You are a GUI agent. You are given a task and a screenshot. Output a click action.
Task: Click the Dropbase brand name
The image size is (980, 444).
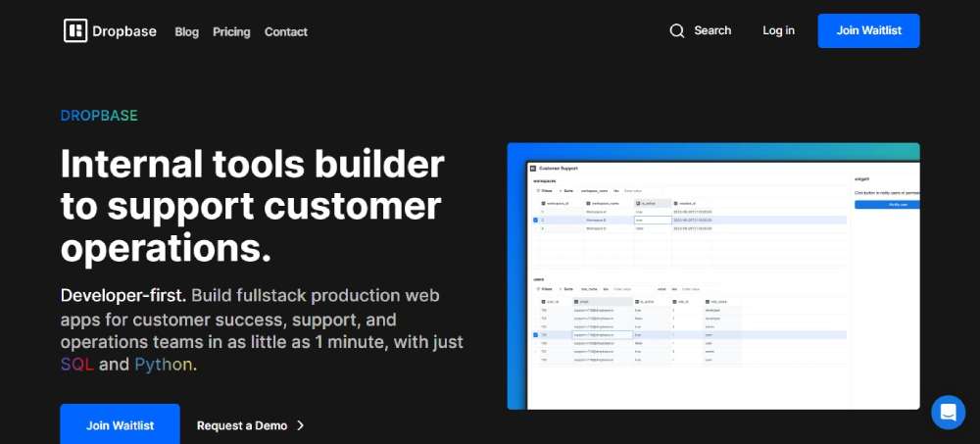tap(124, 31)
